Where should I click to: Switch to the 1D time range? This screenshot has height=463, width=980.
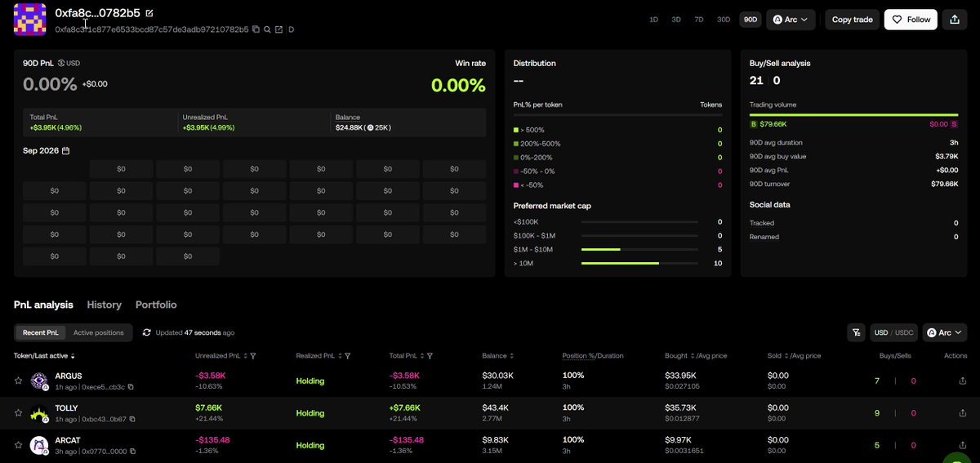tap(653, 20)
